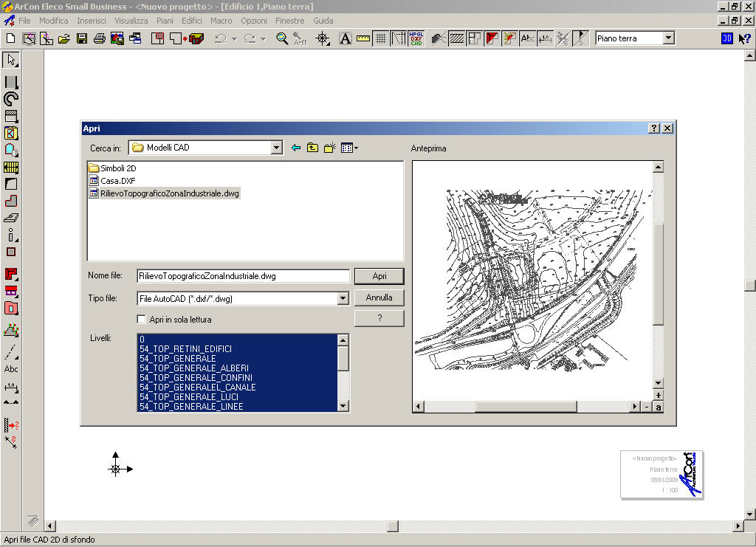Open the Piani menu
Viewport: 756px width, 547px height.
[x=165, y=21]
